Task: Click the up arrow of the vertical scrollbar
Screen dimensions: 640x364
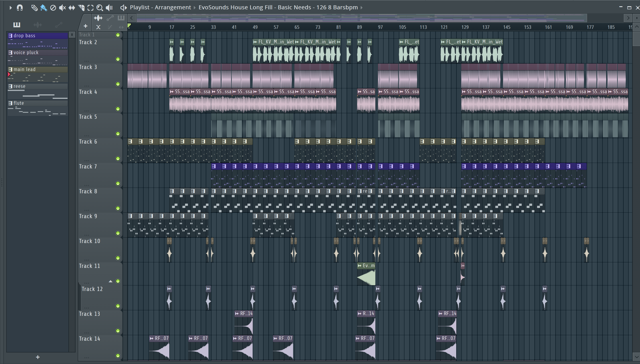Action: (636, 27)
